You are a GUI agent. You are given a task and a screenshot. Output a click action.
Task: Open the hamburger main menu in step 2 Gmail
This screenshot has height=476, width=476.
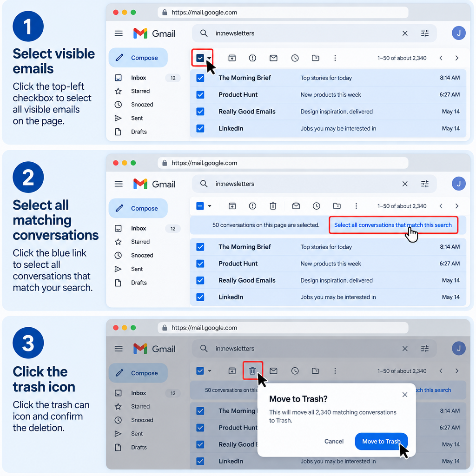tap(119, 184)
